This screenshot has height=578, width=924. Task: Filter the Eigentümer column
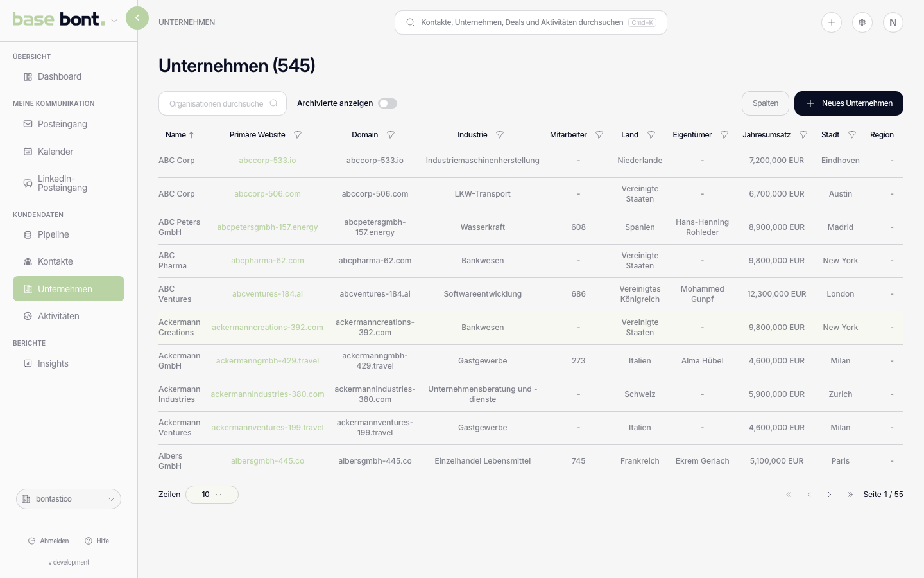(724, 135)
